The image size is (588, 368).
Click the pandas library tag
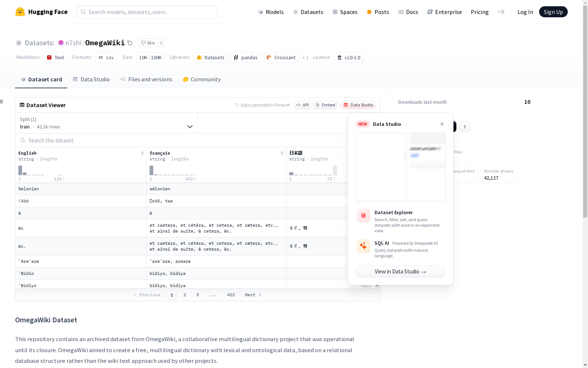pyautogui.click(x=245, y=57)
